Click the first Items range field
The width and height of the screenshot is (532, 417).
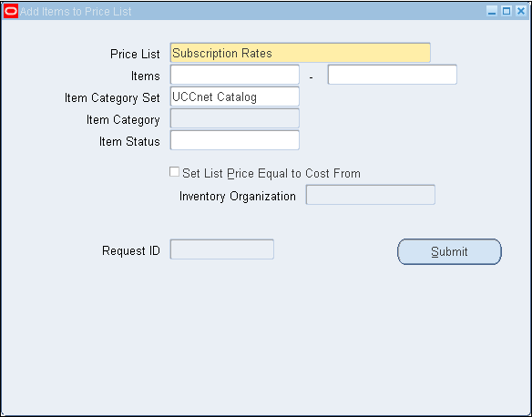click(235, 75)
